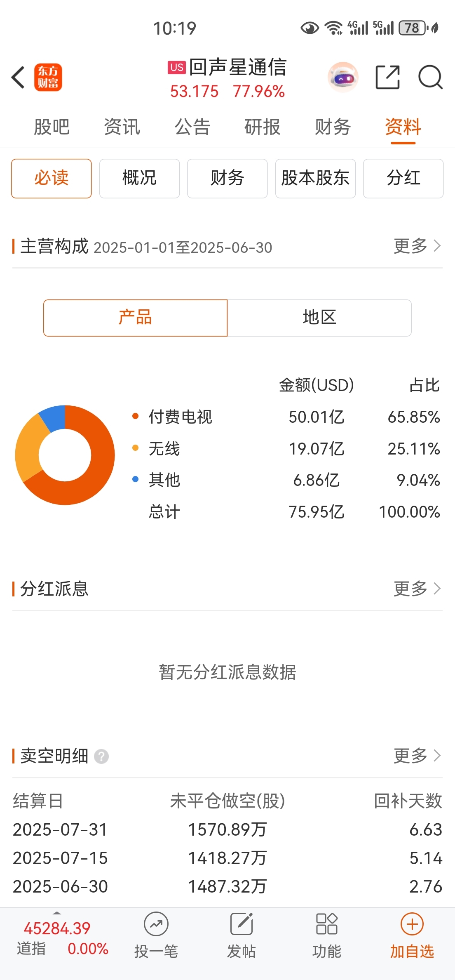
Task: Select the 产品 segment toggle
Action: 135,318
